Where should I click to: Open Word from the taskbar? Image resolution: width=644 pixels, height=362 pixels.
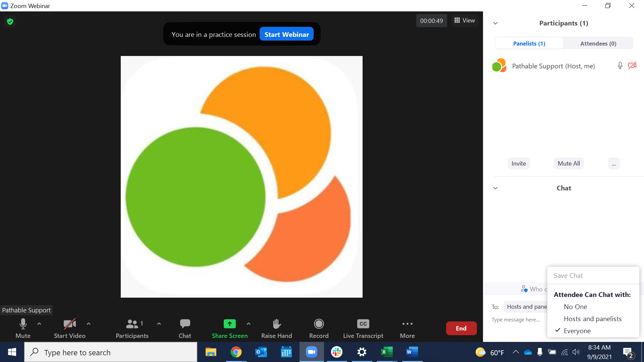coord(412,352)
